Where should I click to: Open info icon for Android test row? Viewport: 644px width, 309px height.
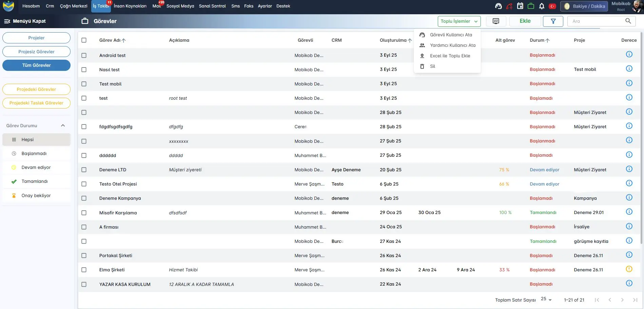point(629,54)
